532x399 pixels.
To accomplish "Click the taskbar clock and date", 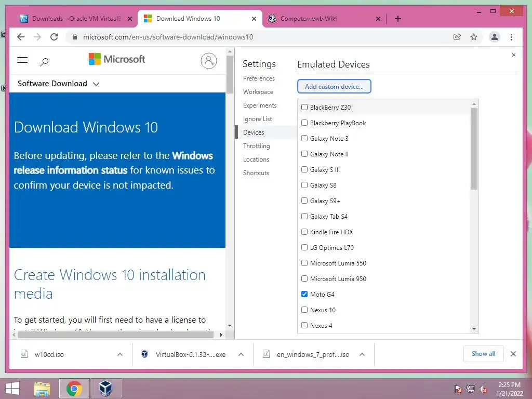I will [x=510, y=389].
